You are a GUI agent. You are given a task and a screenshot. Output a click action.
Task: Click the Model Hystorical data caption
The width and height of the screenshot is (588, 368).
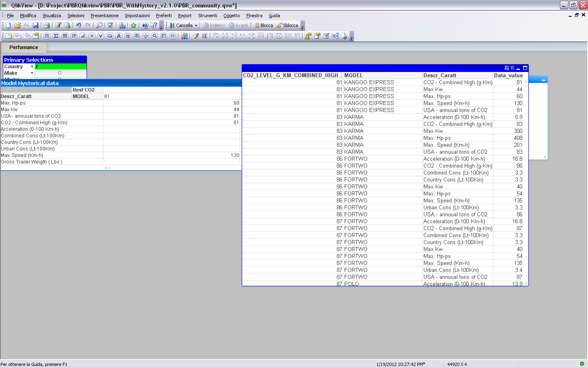(121, 83)
